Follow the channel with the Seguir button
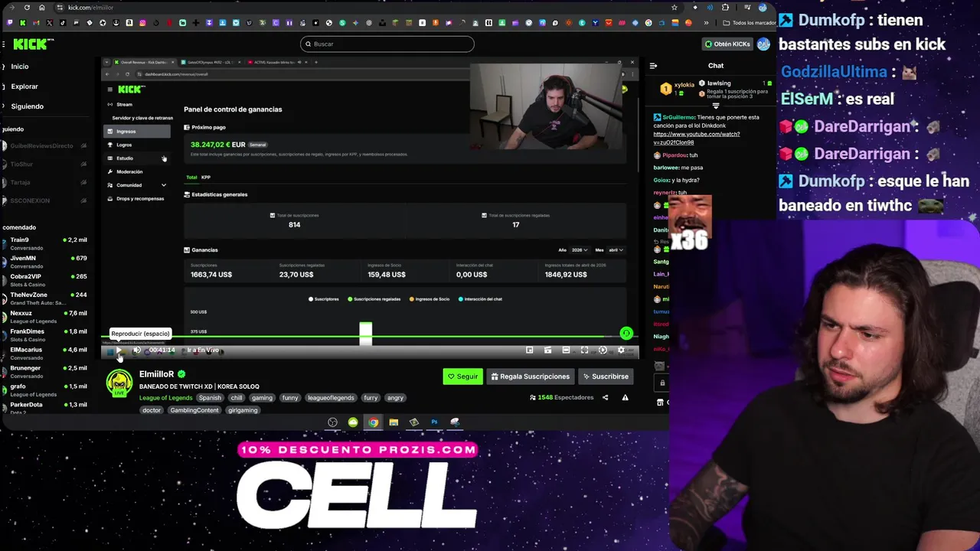 (462, 377)
